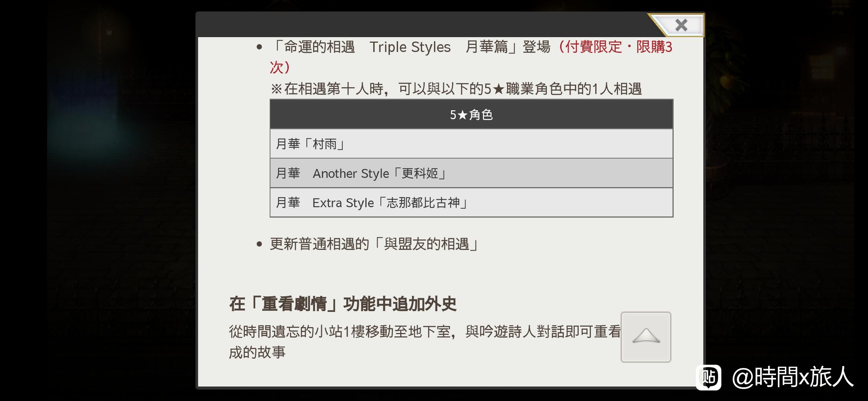This screenshot has width=868, height=401.
Task: Select the Extra Style「志那都比古神」 row
Action: pos(471,203)
